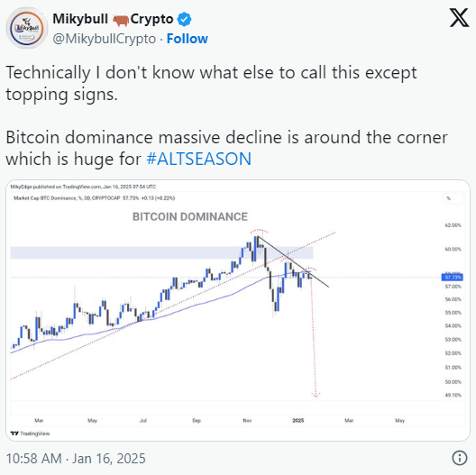
Task: Click the Mikybull Crypto display name
Action: (113, 19)
